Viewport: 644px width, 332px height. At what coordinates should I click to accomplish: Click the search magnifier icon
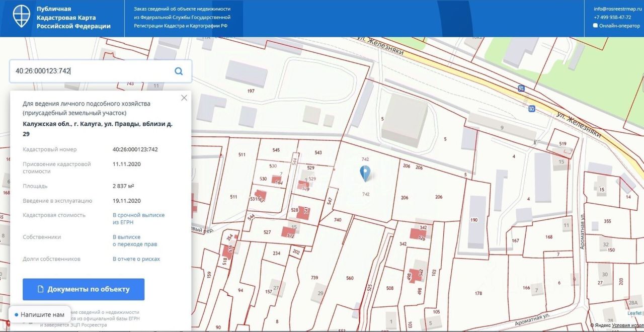(179, 71)
